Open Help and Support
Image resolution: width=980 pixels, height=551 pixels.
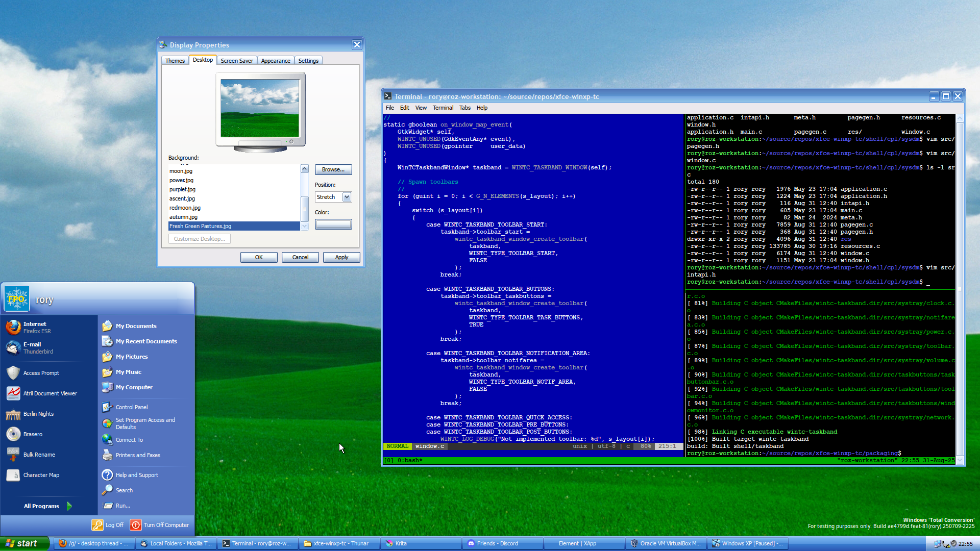pyautogui.click(x=146, y=475)
